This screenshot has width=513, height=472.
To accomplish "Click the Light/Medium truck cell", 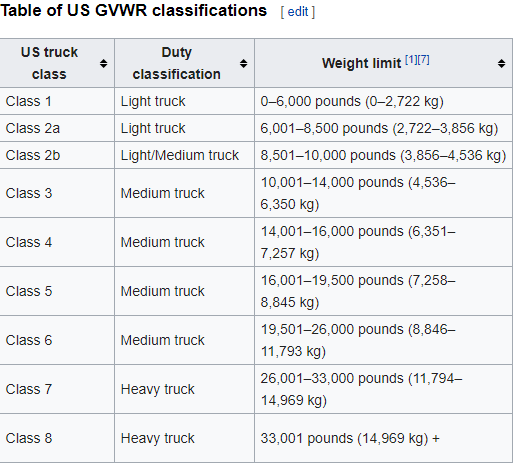I will click(x=185, y=155).
